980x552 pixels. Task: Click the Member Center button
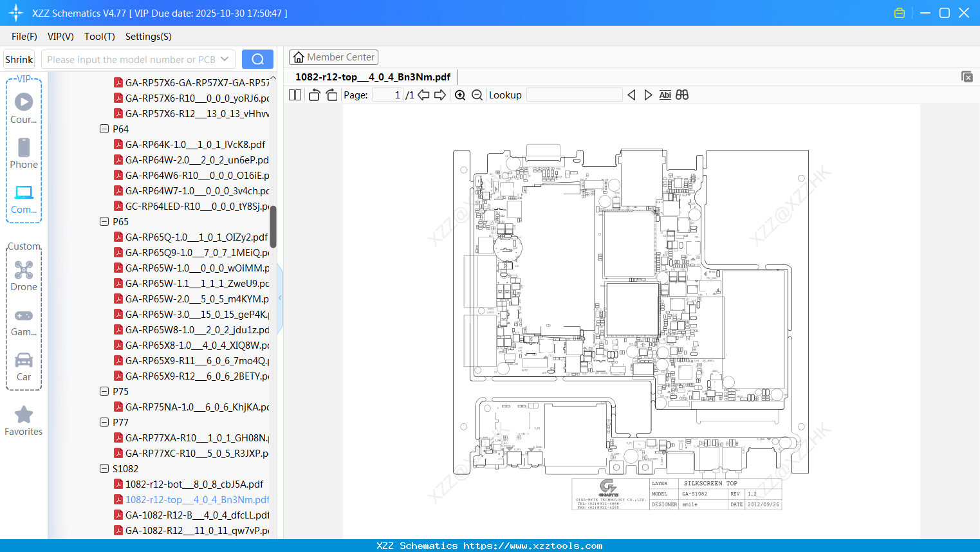pyautogui.click(x=333, y=57)
